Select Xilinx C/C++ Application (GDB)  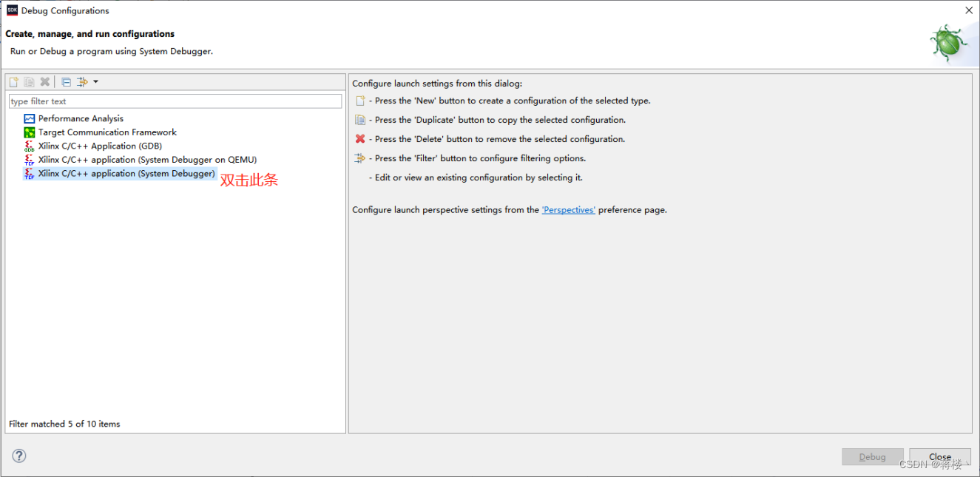[100, 146]
